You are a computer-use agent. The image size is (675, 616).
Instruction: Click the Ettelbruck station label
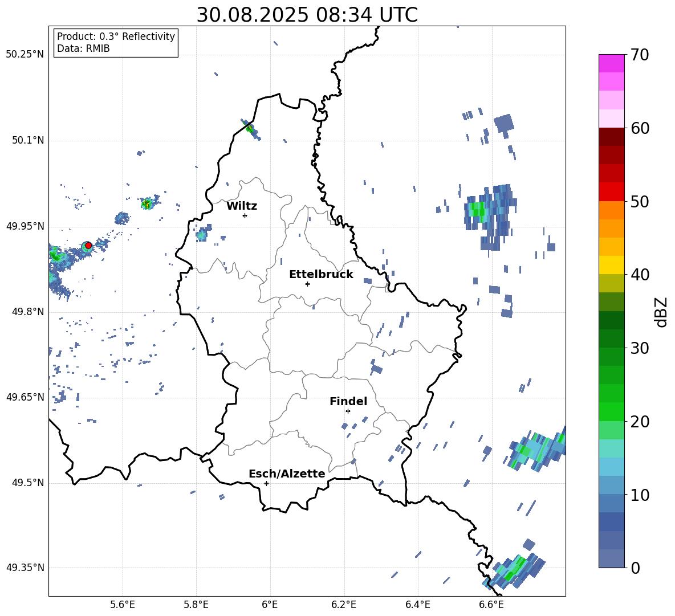pos(321,275)
